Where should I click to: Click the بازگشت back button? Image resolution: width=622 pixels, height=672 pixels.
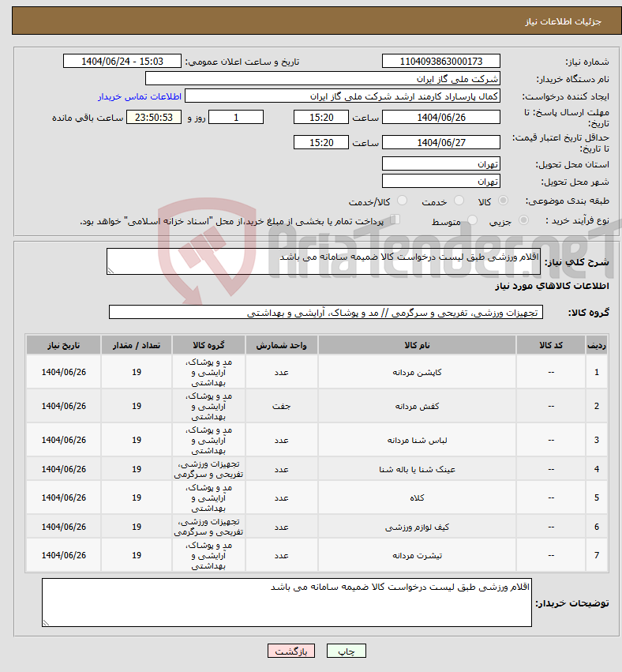point(290,651)
